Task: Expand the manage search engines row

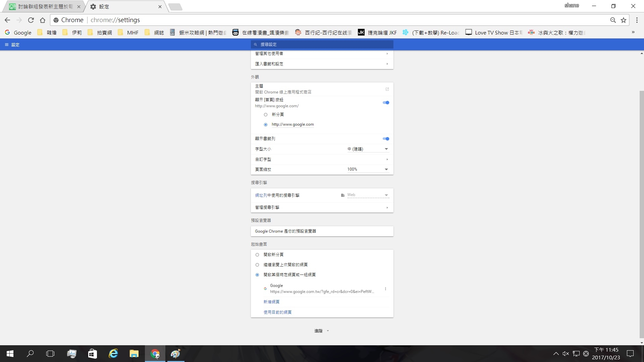Action: (x=322, y=207)
